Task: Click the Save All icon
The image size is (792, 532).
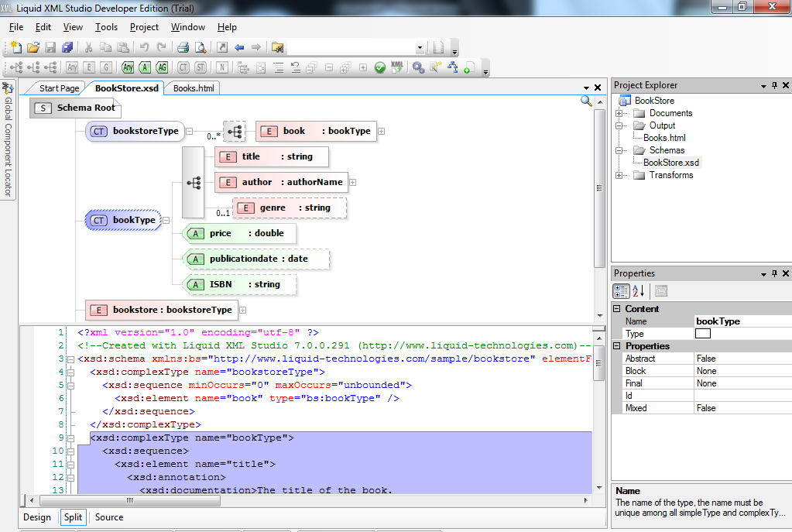Action: point(67,47)
